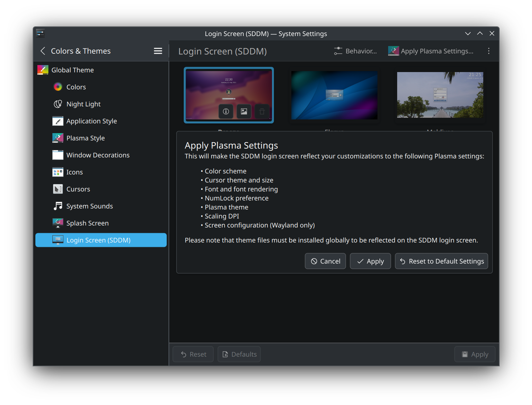Click the 'Apply Plasma Settings' dialog heading
The image size is (532, 405).
coord(231,145)
